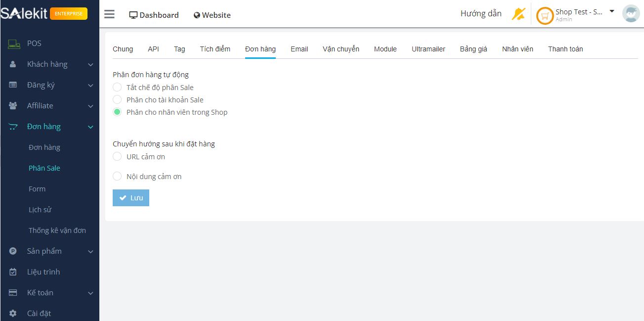The width and height of the screenshot is (644, 321).
Task: Select Tắt chế độ phân Sale option
Action: 117,87
